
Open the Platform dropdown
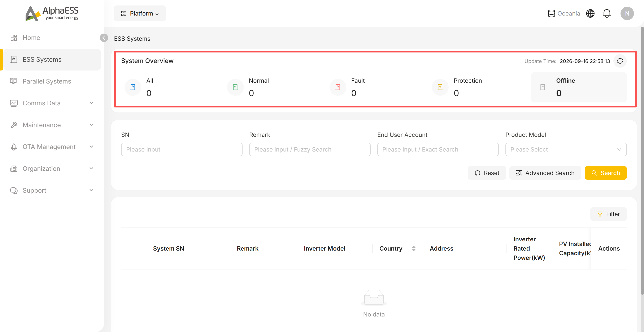tap(140, 13)
